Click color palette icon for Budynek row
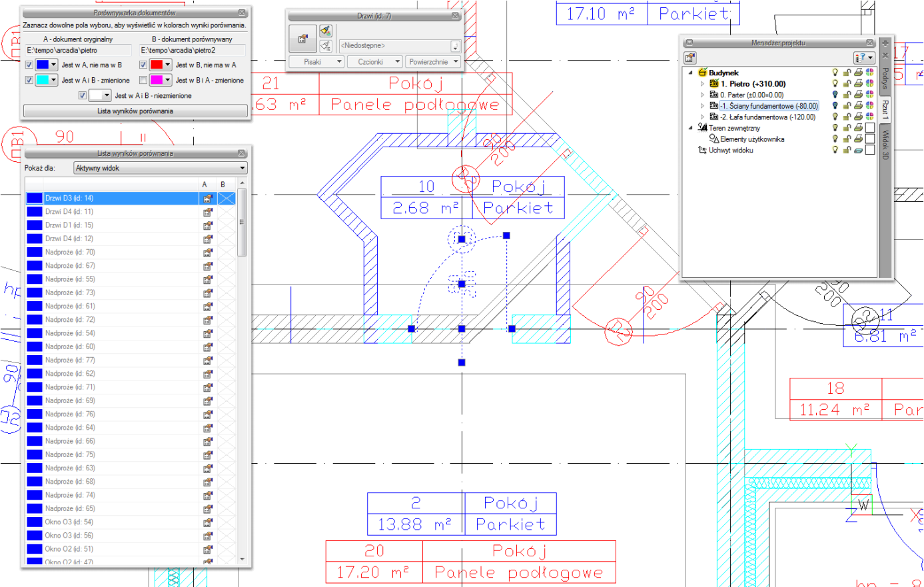Screen dimensions: 924x587 870,73
